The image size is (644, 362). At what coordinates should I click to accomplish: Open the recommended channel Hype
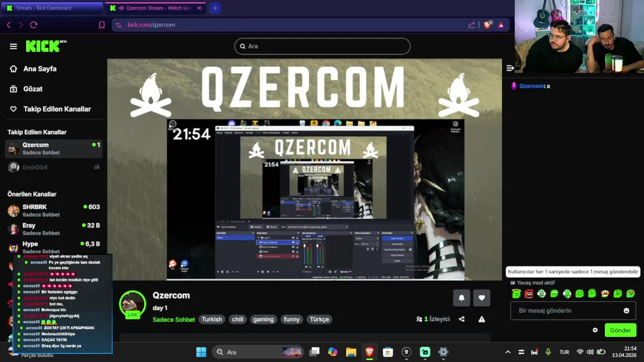[x=54, y=247]
